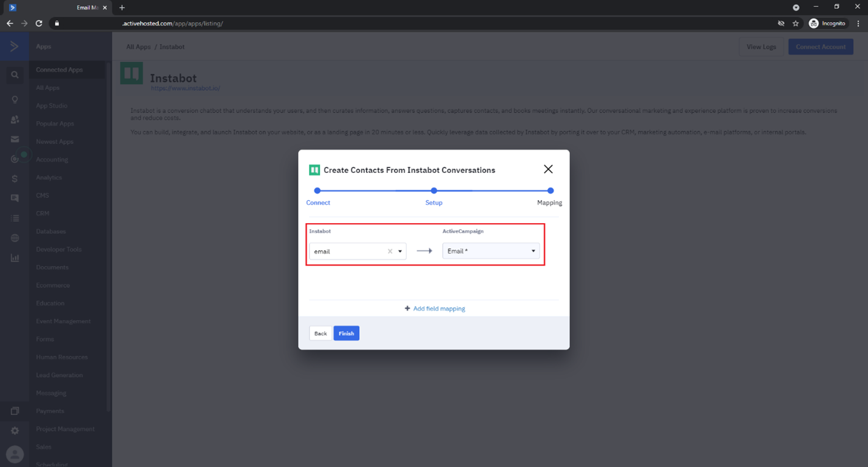
Task: Select App Studio in sidebar
Action: [52, 106]
